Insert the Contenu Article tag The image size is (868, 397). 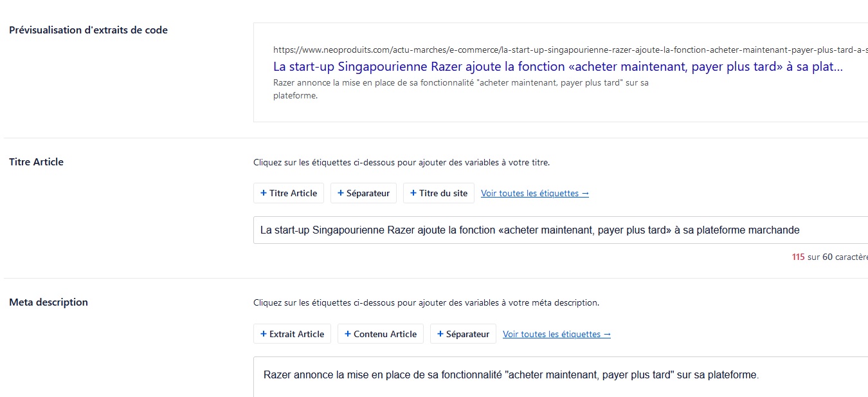coord(381,334)
